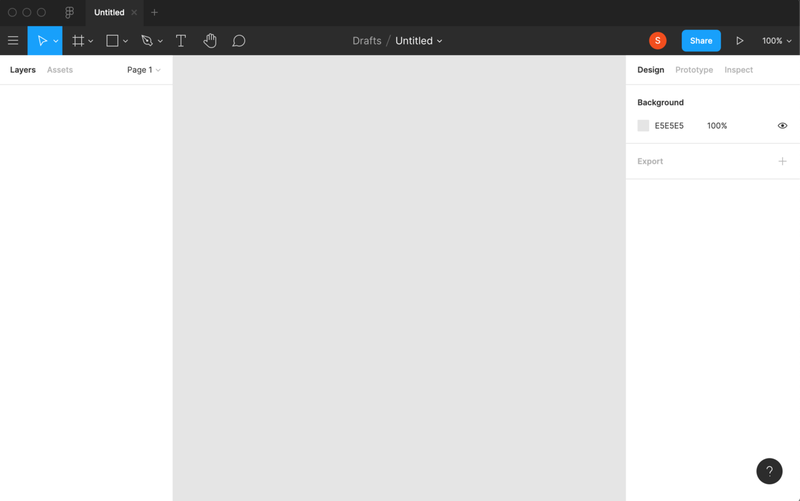
Task: Click the Export section label
Action: [650, 161]
